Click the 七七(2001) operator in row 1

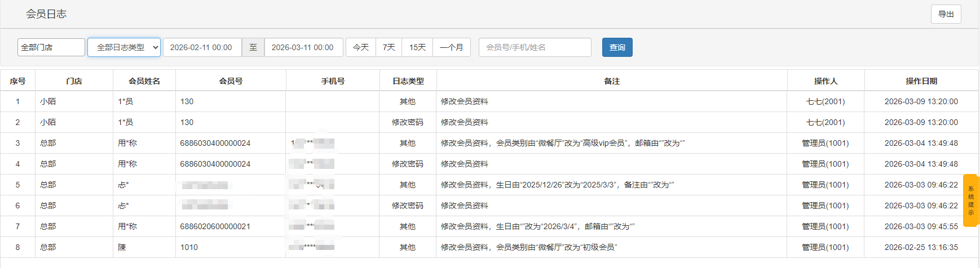tap(825, 101)
